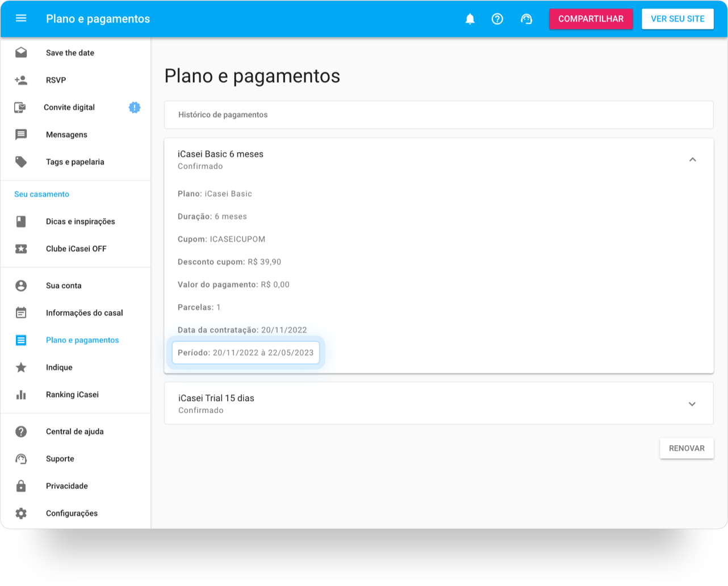Viewport: 728px width, 586px height.
Task: Click the Ranking iCasei bar chart icon
Action: click(x=21, y=395)
